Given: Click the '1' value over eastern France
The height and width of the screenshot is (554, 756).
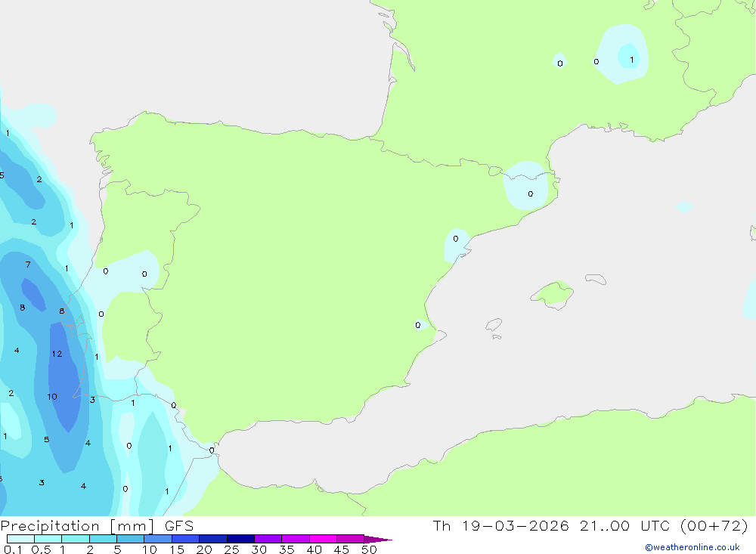Looking at the screenshot, I should pos(631,60).
